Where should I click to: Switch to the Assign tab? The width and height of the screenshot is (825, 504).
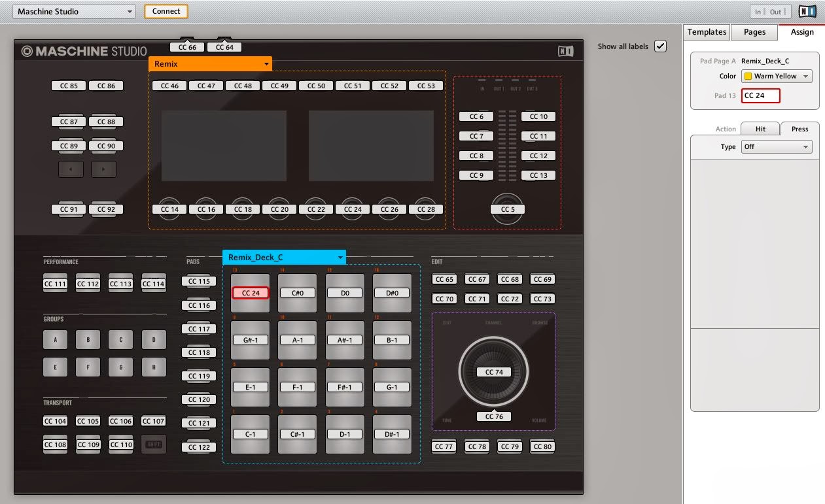(802, 32)
